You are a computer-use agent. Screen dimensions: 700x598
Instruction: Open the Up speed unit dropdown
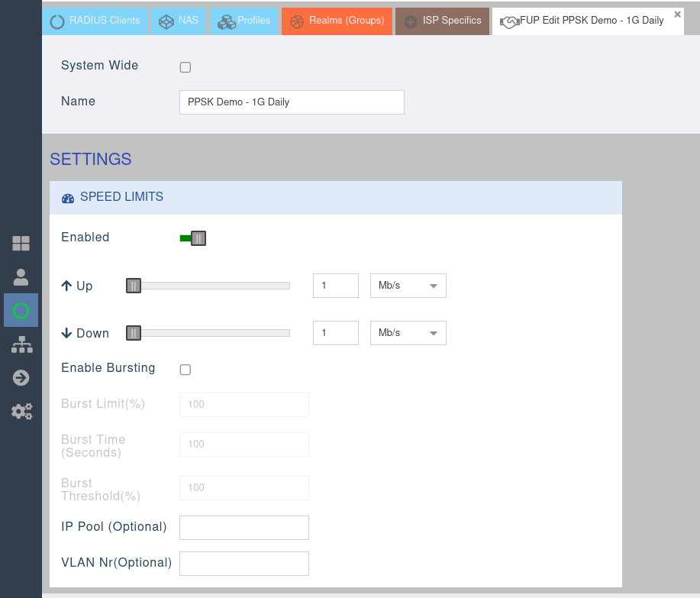(408, 286)
